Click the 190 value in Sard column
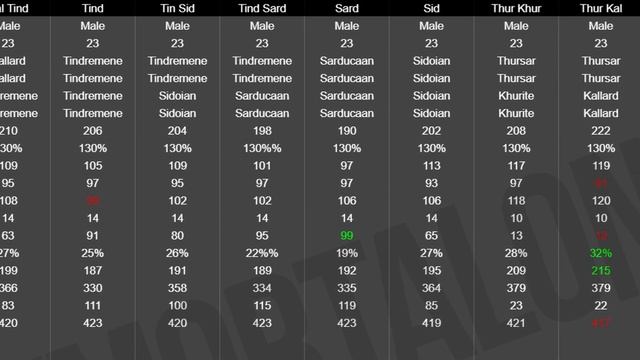The image size is (640, 360). click(347, 131)
